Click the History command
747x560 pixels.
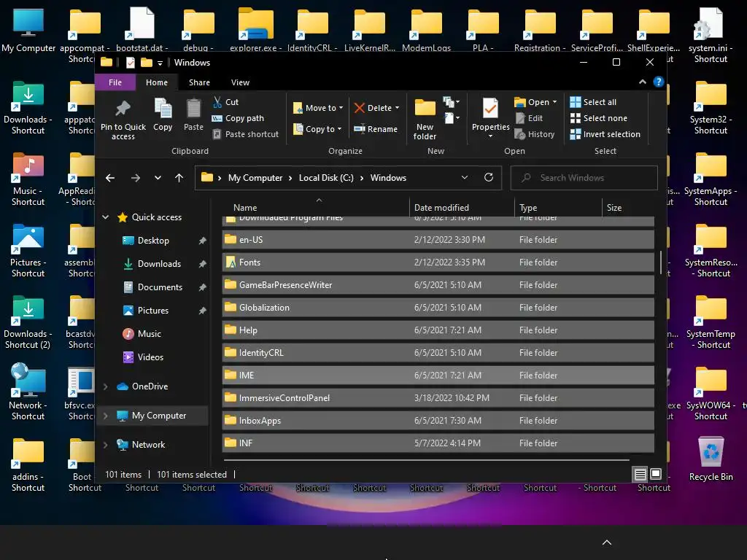coord(535,134)
